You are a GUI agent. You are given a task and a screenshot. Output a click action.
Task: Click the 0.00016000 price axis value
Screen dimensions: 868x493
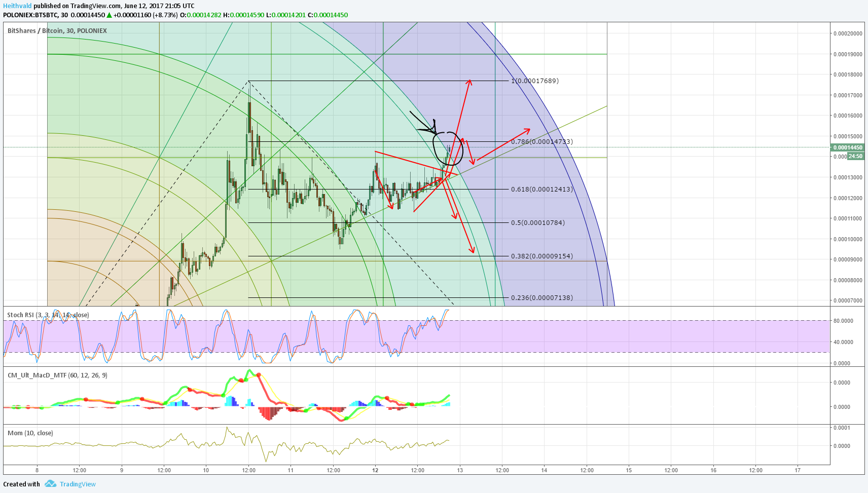coord(848,116)
